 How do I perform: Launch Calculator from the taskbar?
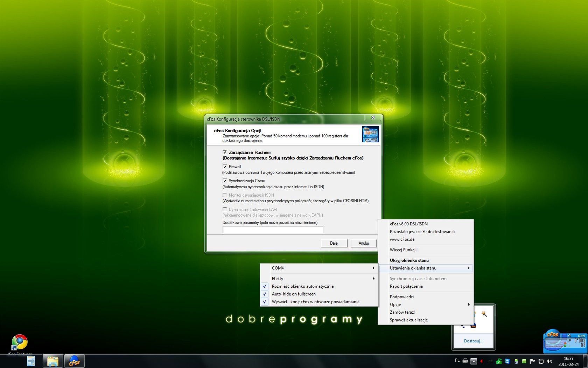click(31, 361)
